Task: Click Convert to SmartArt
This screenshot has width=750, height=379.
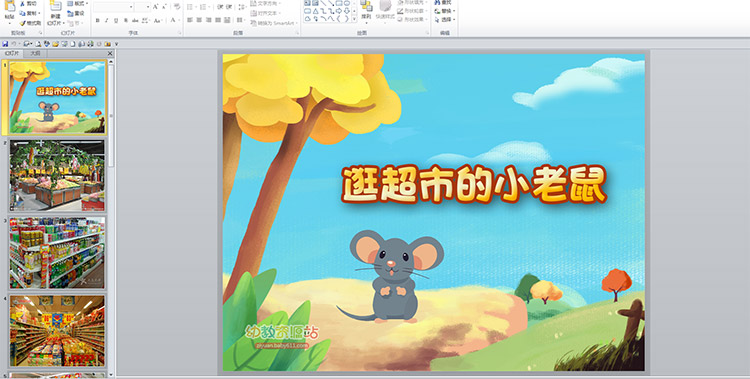Action: (x=274, y=23)
